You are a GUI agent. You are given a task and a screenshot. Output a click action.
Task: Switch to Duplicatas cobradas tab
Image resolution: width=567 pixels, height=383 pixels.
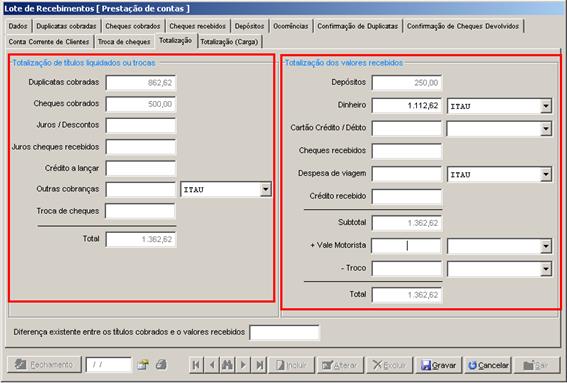point(66,26)
